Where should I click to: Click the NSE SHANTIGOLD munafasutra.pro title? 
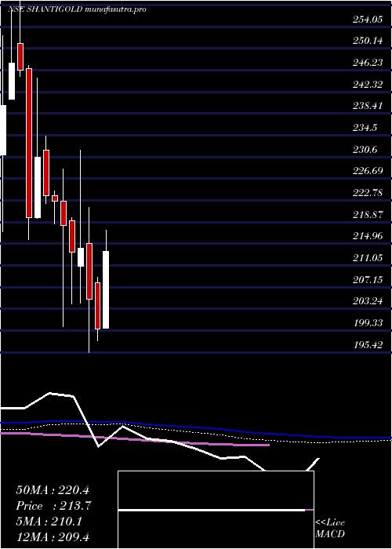coord(77,9)
